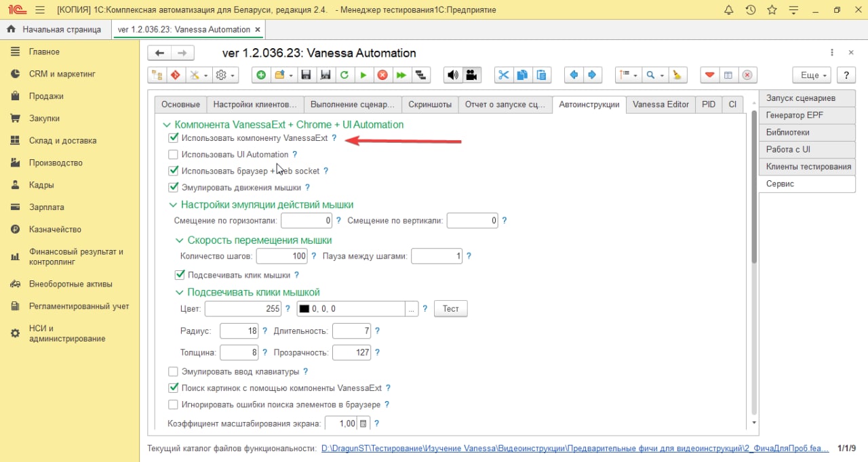Toggle Использовать браузер + web socket checkbox

[x=174, y=171]
